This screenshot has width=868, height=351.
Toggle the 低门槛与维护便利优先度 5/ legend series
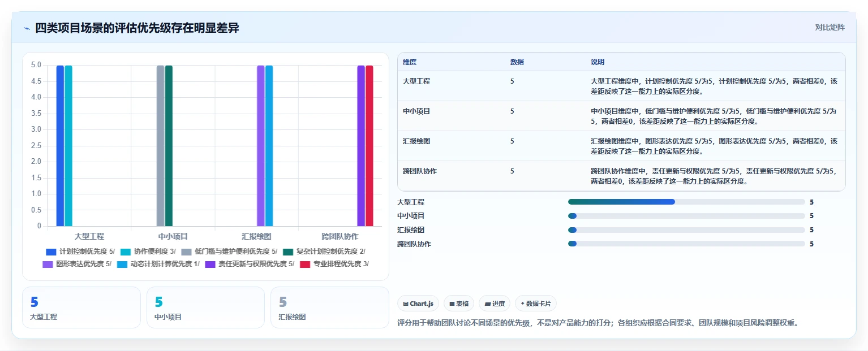[229, 252]
